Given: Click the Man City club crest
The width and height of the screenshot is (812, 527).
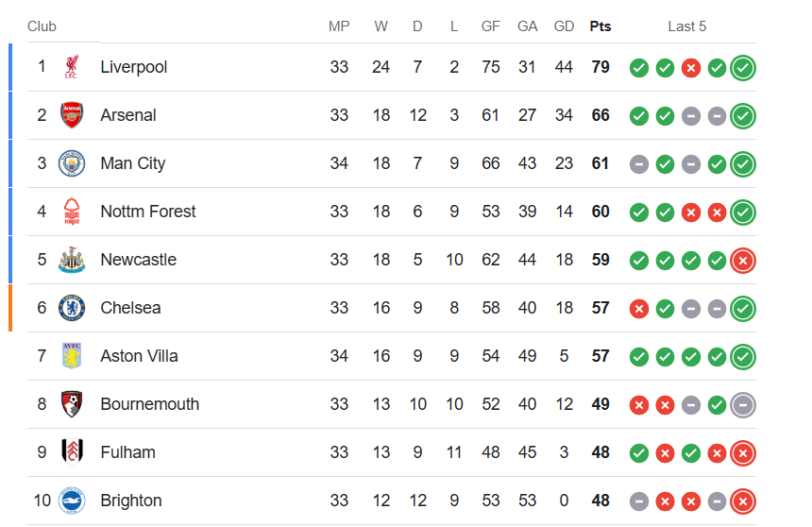Looking at the screenshot, I should click(72, 163).
